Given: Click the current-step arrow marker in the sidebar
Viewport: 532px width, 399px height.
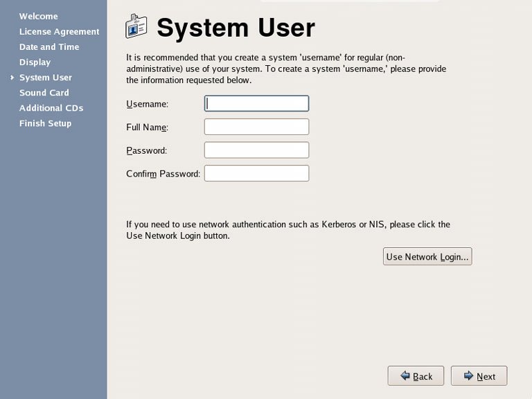Looking at the screenshot, I should point(12,78).
